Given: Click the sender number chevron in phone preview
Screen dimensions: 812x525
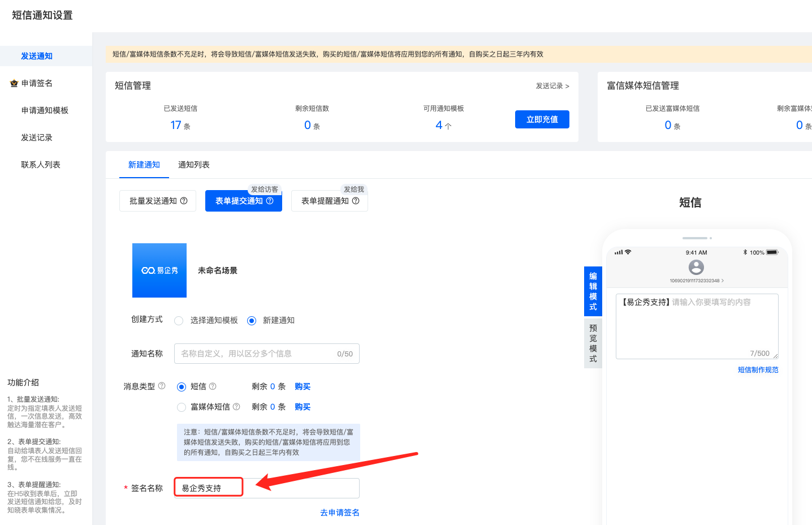Looking at the screenshot, I should (x=723, y=281).
